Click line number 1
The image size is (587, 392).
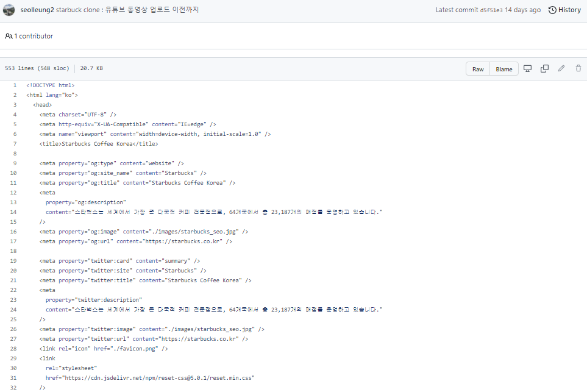(x=15, y=85)
